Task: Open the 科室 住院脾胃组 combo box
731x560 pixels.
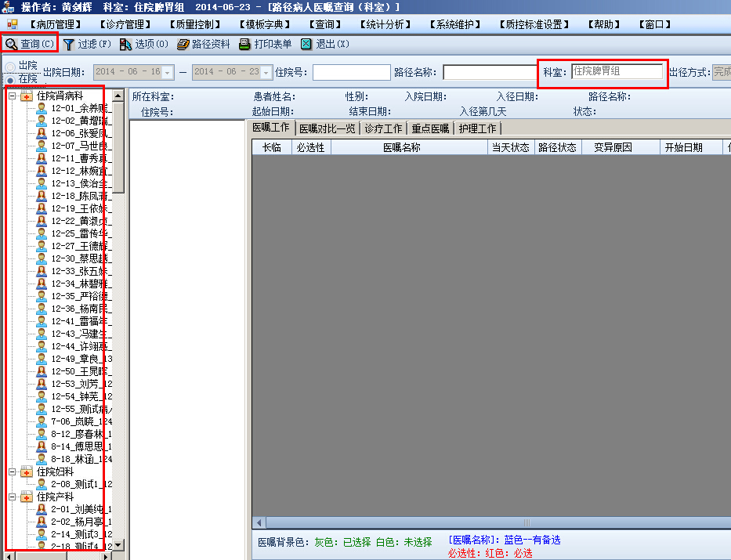Action: coord(617,71)
